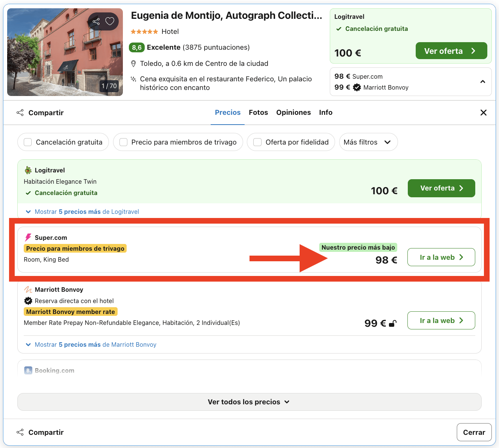This screenshot has width=499, height=448.
Task: Switch to the Precios tab
Action: click(x=228, y=113)
